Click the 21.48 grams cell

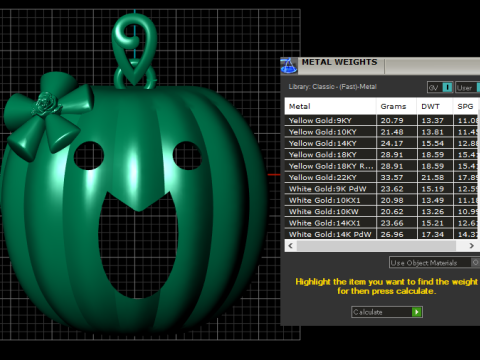397,132
